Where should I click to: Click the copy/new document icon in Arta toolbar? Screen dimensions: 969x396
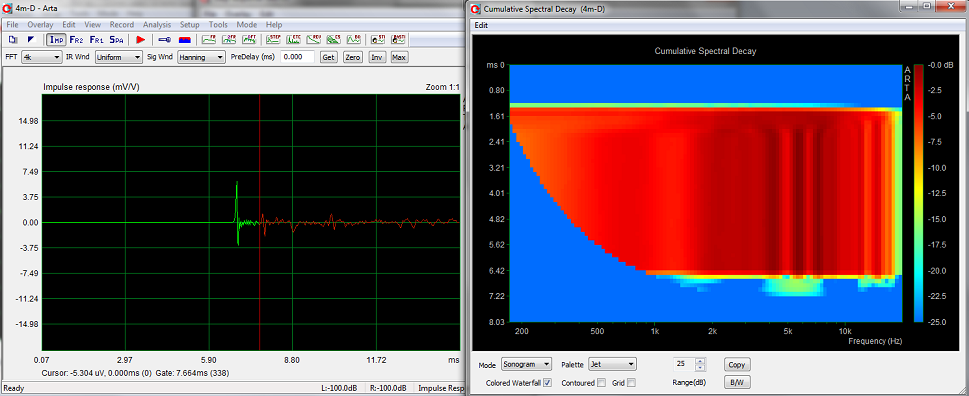pos(14,40)
